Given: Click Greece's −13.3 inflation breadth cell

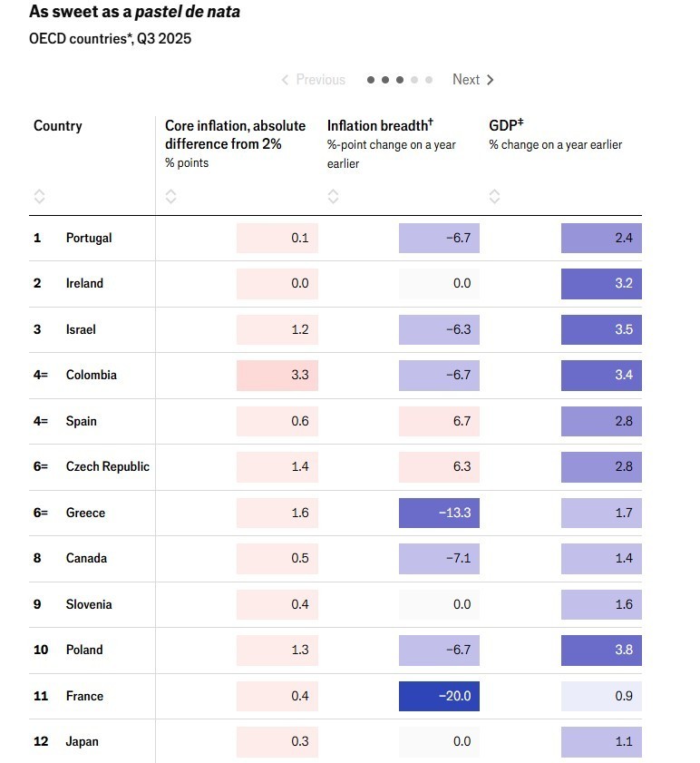Looking at the screenshot, I should [x=439, y=513].
